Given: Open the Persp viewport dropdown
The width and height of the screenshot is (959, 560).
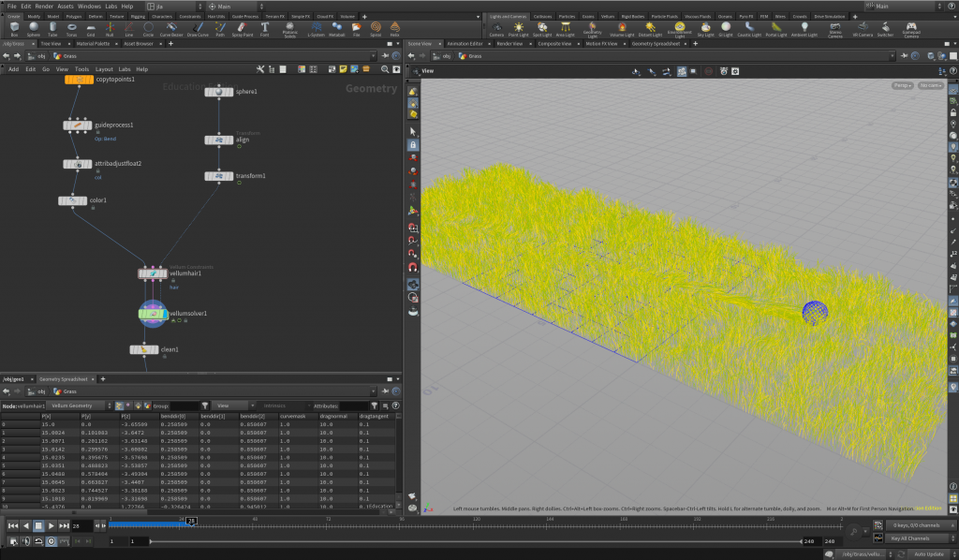Looking at the screenshot, I should pyautogui.click(x=902, y=85).
